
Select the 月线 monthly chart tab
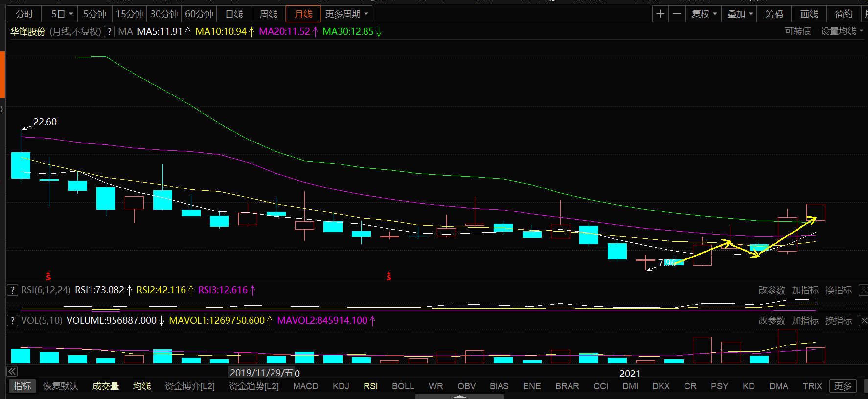303,14
